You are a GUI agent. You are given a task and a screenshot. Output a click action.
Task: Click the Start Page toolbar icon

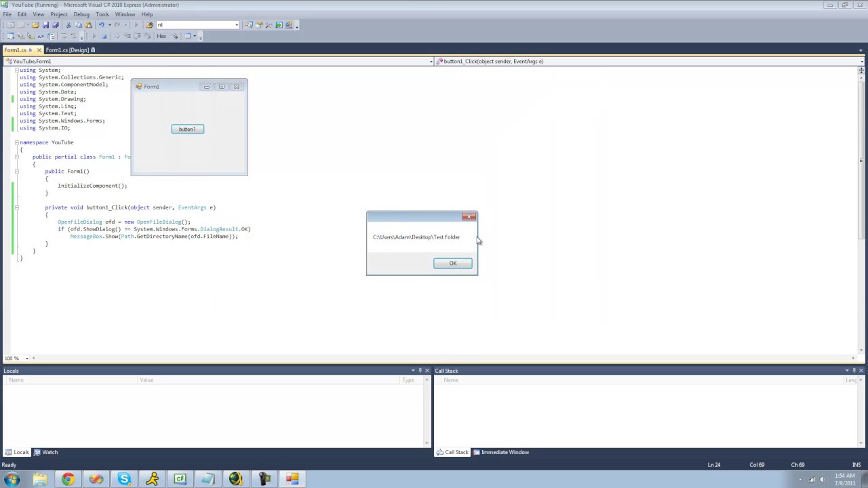click(x=279, y=25)
